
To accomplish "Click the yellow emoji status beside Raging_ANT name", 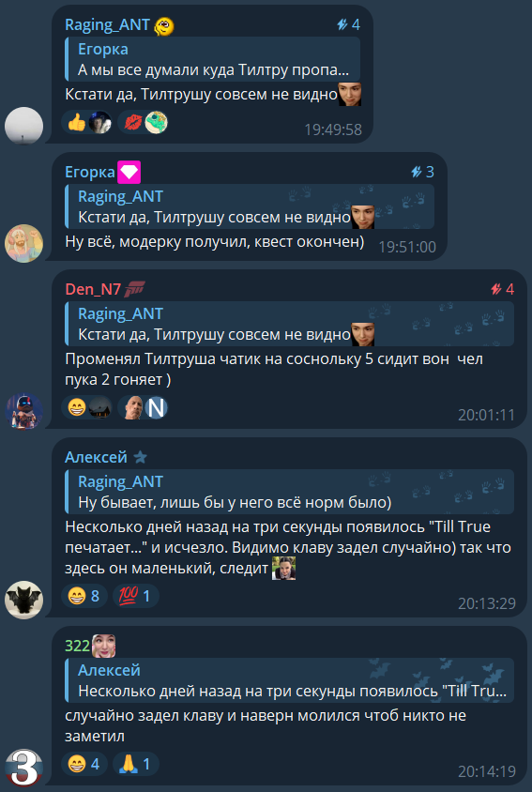I will pyautogui.click(x=164, y=25).
